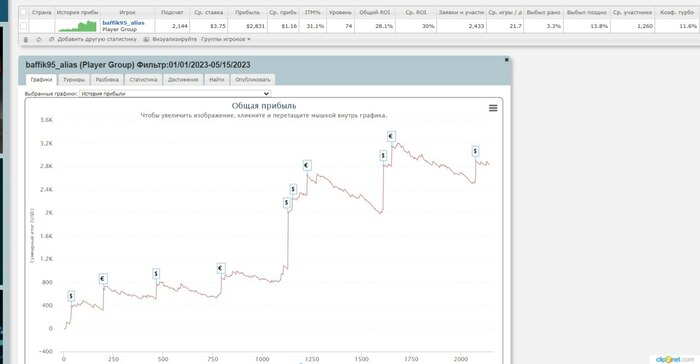
Task: Click the total ROI value 28.1%
Action: pos(384,26)
